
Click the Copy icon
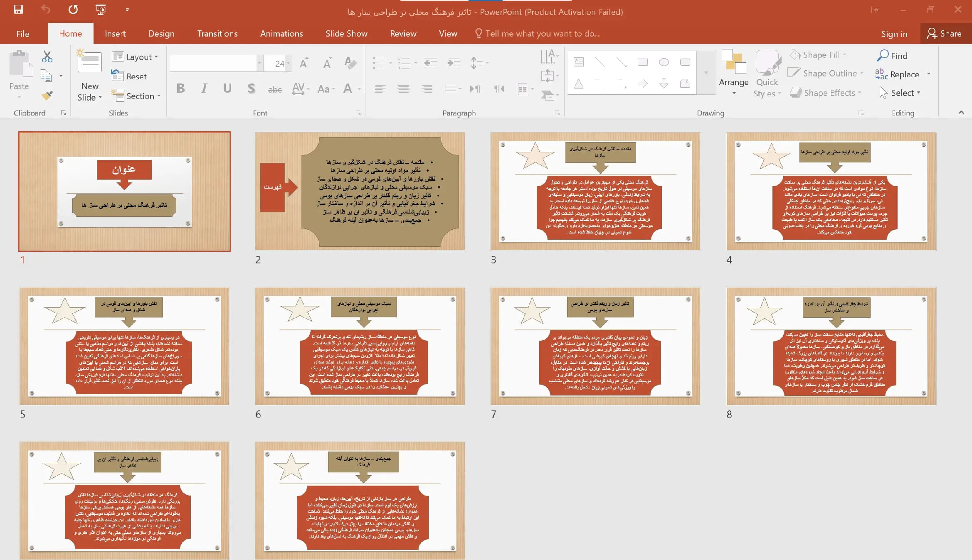[x=46, y=76]
